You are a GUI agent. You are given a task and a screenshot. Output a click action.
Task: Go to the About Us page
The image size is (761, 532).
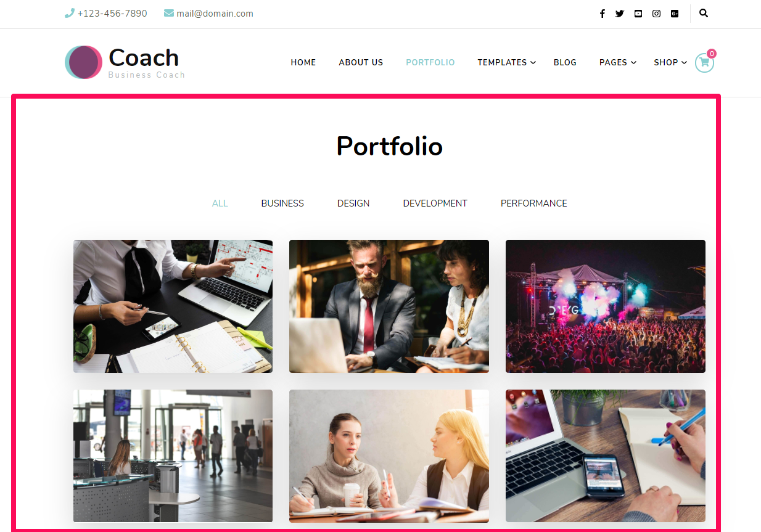pyautogui.click(x=361, y=62)
